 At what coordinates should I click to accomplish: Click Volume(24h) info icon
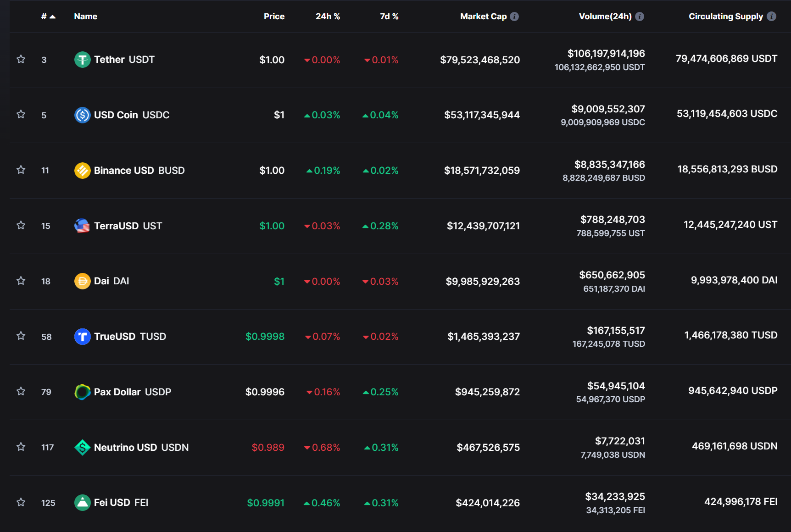(x=640, y=17)
